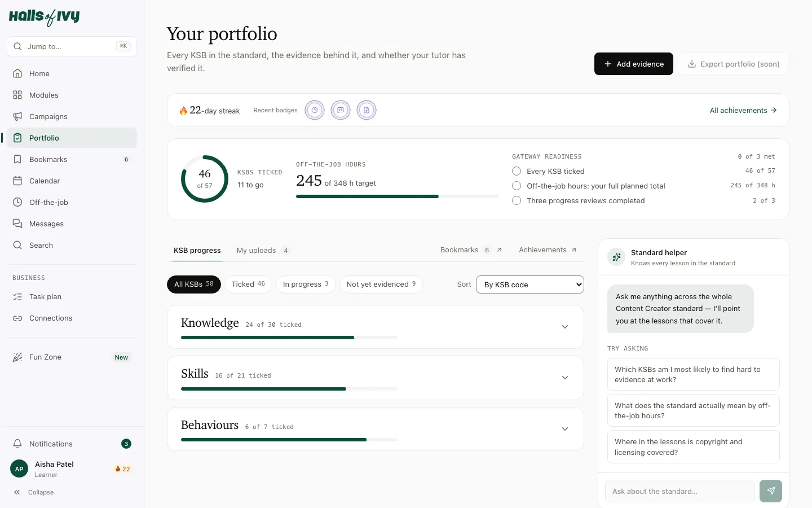Screen dimensions: 812x508
Task: Filter by Not yet evidenced chip
Action: [381, 284]
